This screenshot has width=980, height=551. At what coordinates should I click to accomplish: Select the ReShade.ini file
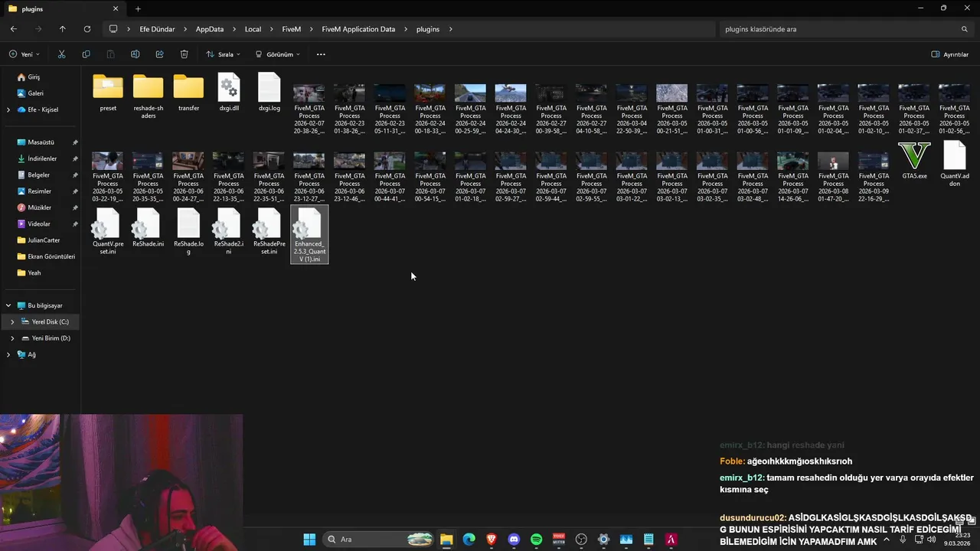pyautogui.click(x=149, y=228)
